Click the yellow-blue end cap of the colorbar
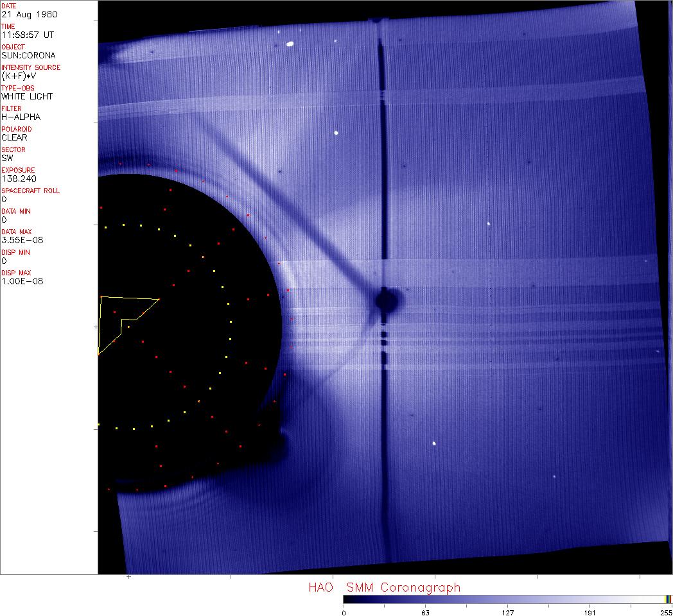The height and width of the screenshot is (616, 673). (x=668, y=599)
